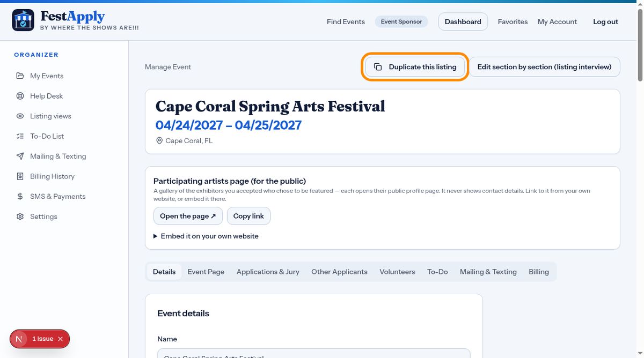This screenshot has height=358, width=644.
Task: Click Edit section by section (listing interview)
Action: 544,67
